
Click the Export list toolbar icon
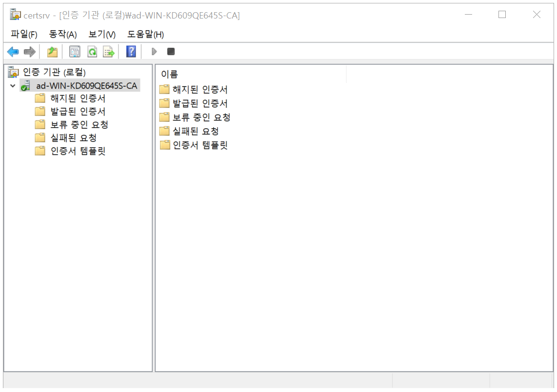[x=109, y=52]
